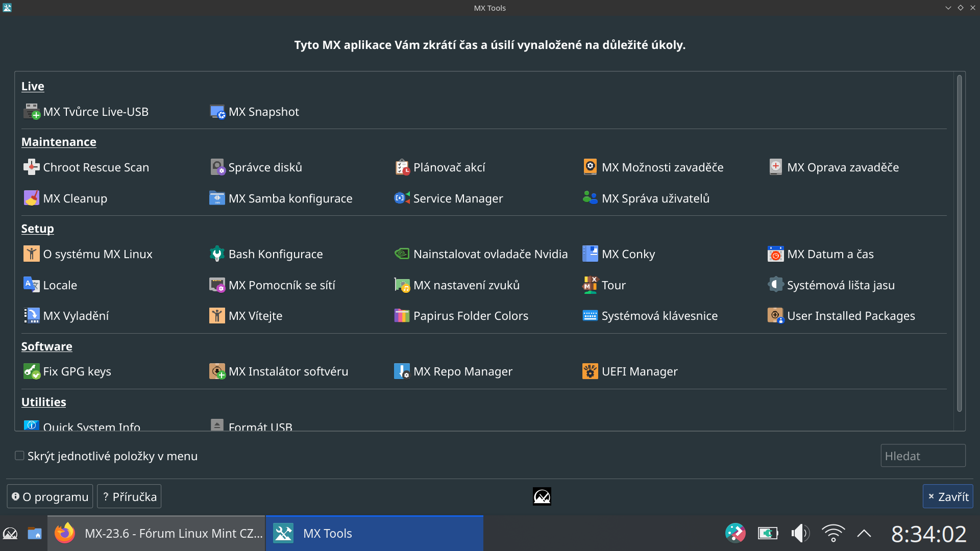
Task: Click the O programu button
Action: tap(50, 496)
